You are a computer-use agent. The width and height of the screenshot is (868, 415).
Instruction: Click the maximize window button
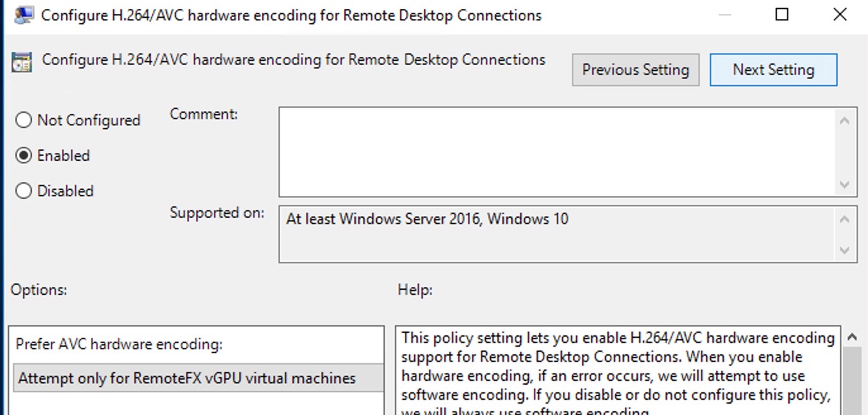(783, 14)
